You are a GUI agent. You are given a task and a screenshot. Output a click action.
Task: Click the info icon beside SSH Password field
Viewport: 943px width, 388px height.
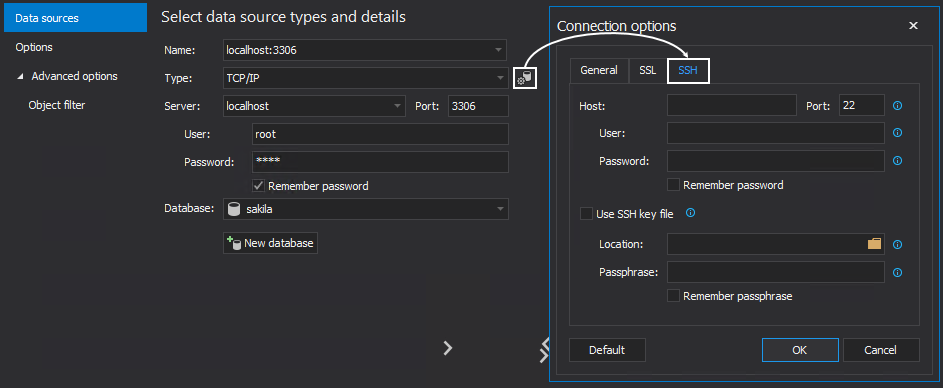tap(897, 161)
